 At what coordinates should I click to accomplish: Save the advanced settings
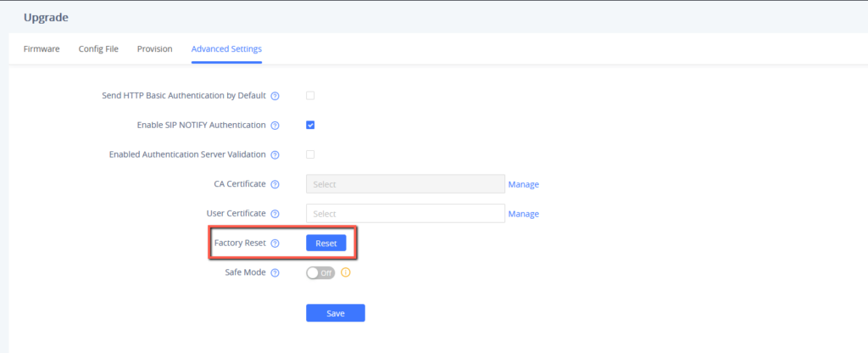pyautogui.click(x=336, y=313)
